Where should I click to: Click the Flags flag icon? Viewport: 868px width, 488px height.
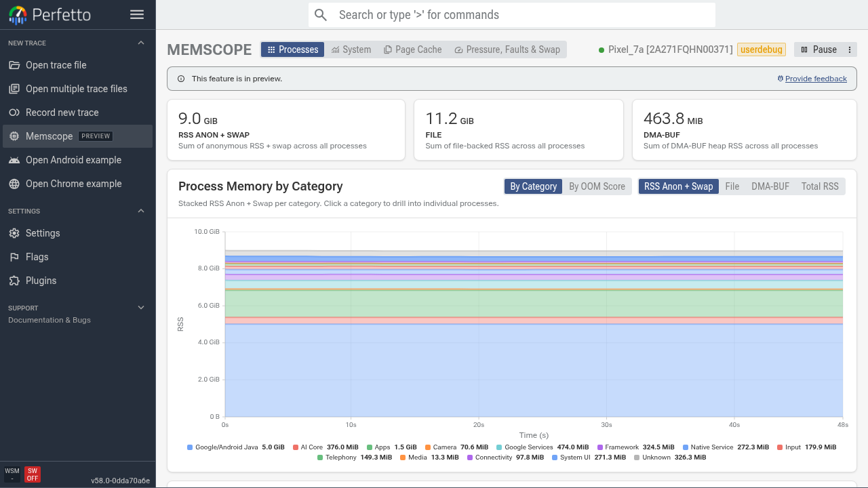click(x=14, y=257)
